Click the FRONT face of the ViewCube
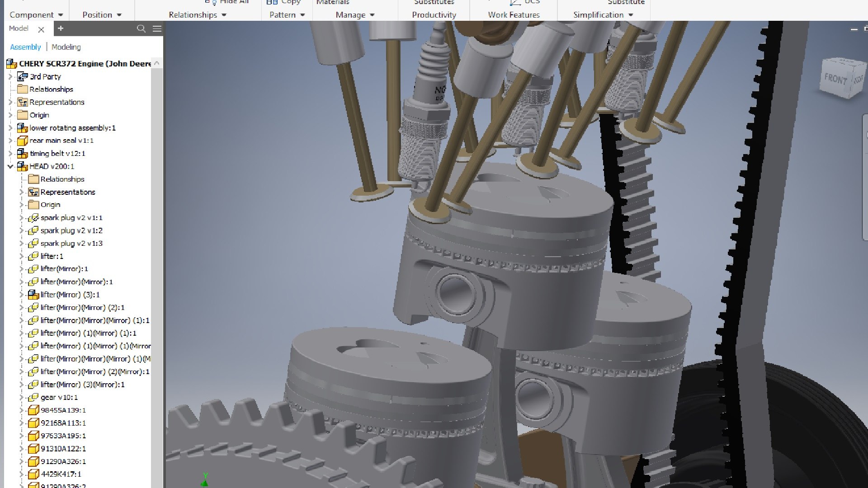Image resolution: width=868 pixels, height=488 pixels. pos(835,79)
